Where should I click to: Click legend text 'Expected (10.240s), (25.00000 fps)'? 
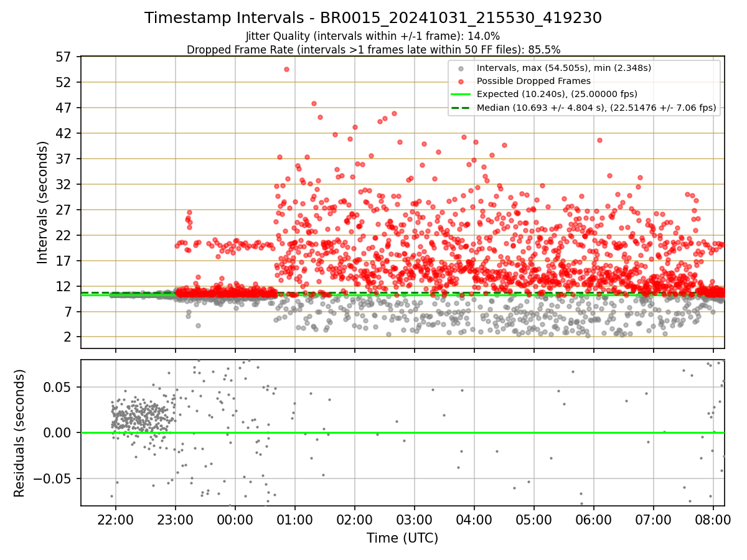pos(557,95)
